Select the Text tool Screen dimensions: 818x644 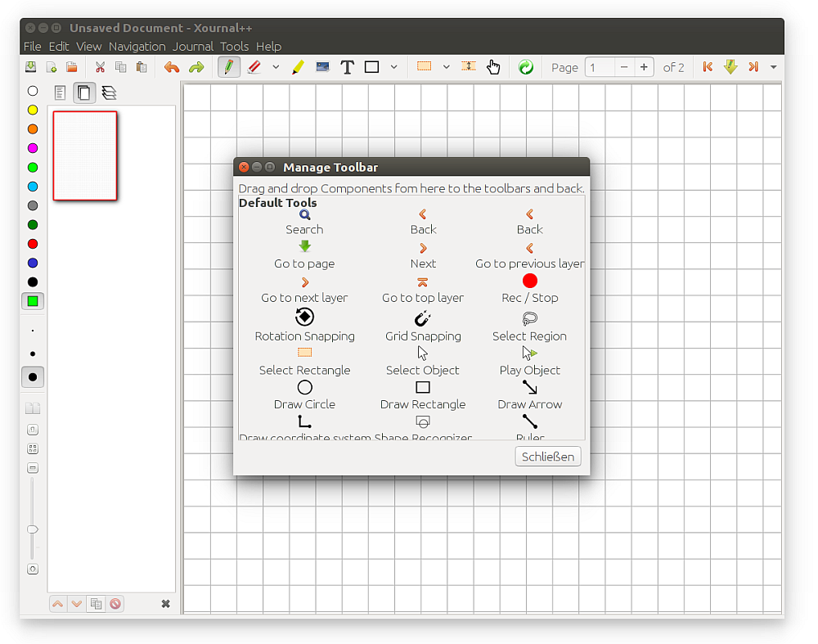[347, 67]
